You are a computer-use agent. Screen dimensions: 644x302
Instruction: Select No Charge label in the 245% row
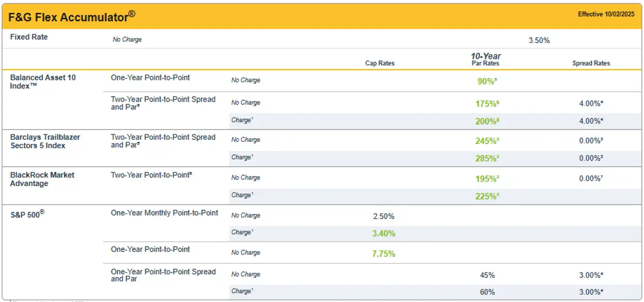[246, 140]
